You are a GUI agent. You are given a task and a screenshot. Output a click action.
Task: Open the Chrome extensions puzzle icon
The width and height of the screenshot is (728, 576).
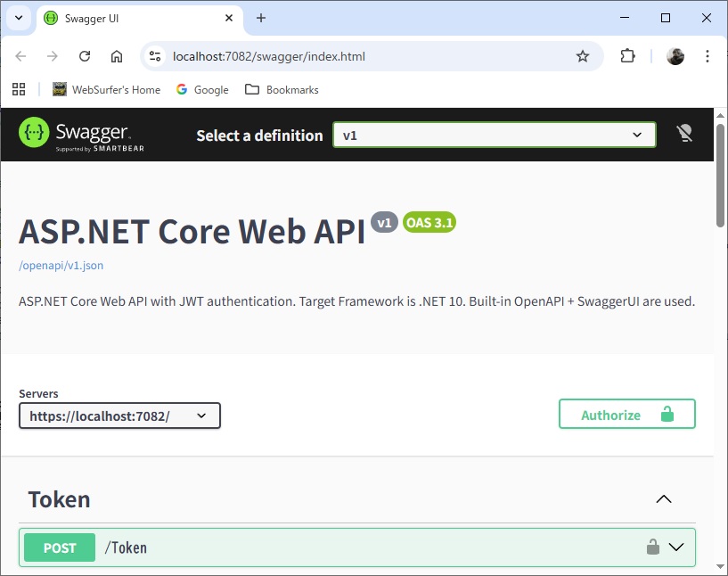pyautogui.click(x=627, y=56)
